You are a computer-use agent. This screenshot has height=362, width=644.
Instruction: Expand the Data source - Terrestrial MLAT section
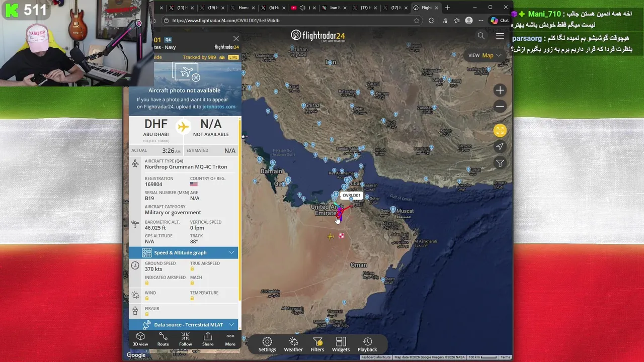[x=183, y=325]
